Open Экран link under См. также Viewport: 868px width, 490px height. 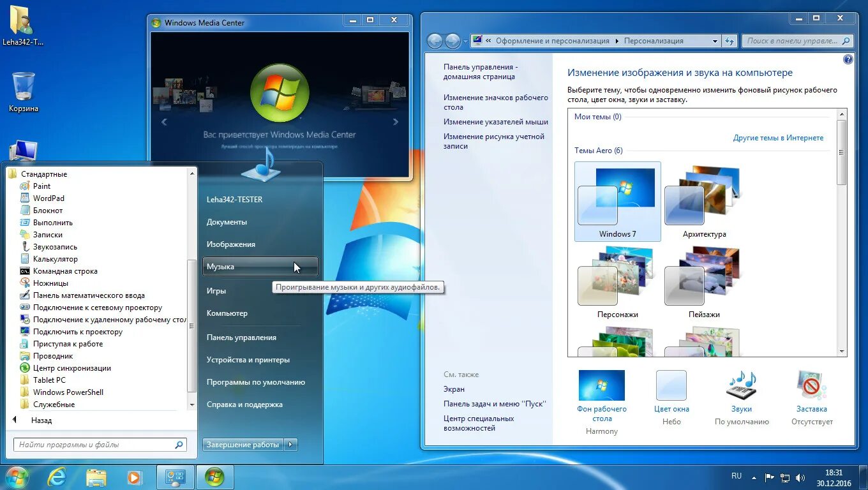454,389
